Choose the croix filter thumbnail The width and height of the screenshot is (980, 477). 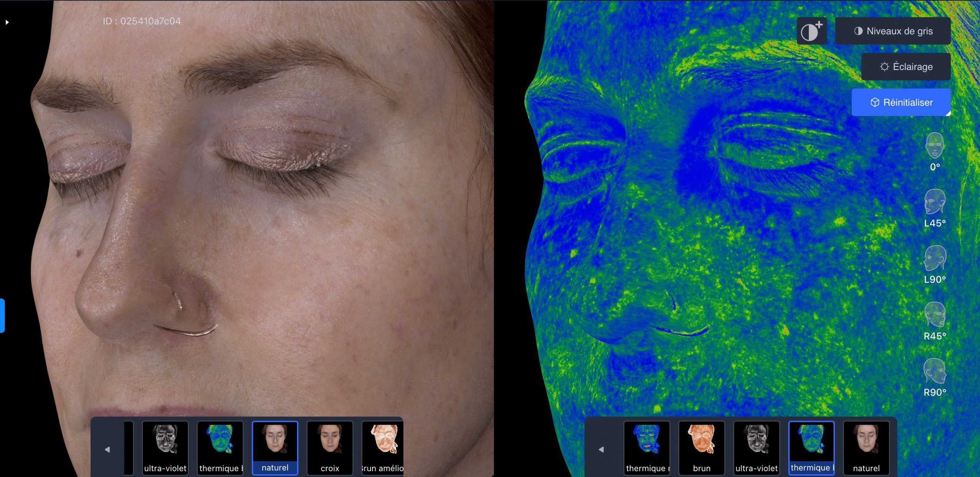330,447
